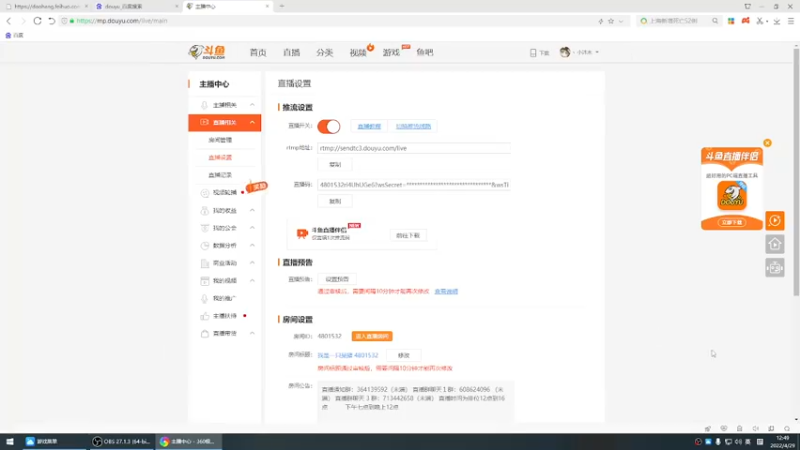Click 修改 beside the room title
Image resolution: width=800 pixels, height=450 pixels.
pyautogui.click(x=404, y=356)
